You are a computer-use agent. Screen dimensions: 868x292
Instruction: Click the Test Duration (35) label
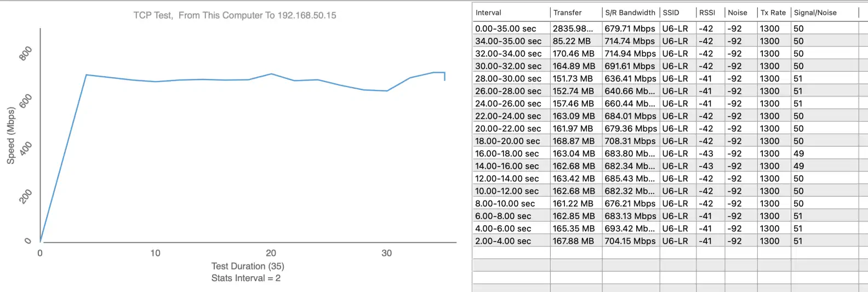[x=248, y=266]
